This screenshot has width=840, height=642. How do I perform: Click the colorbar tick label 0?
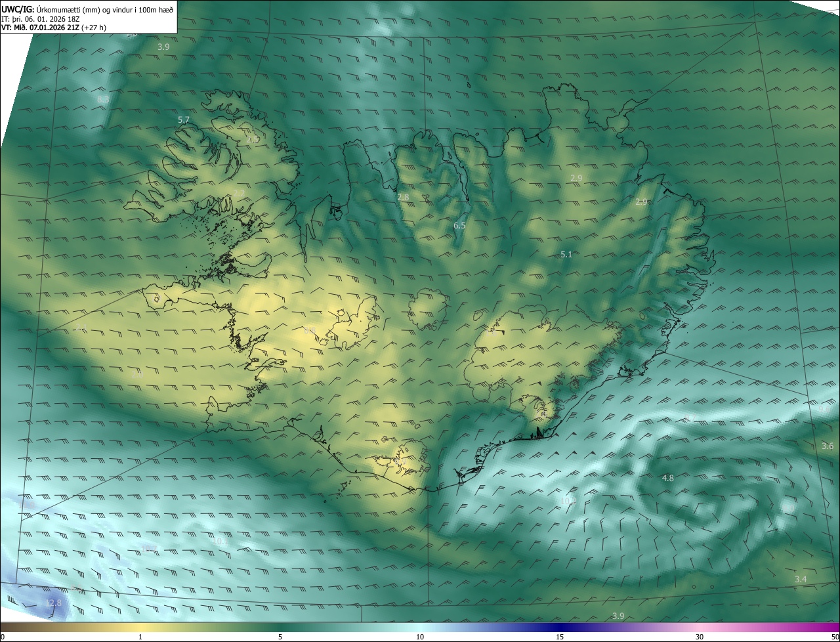(3, 637)
